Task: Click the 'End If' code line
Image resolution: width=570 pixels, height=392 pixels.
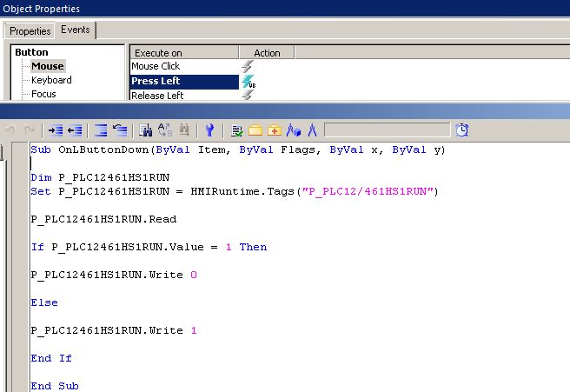Action: tap(51, 358)
